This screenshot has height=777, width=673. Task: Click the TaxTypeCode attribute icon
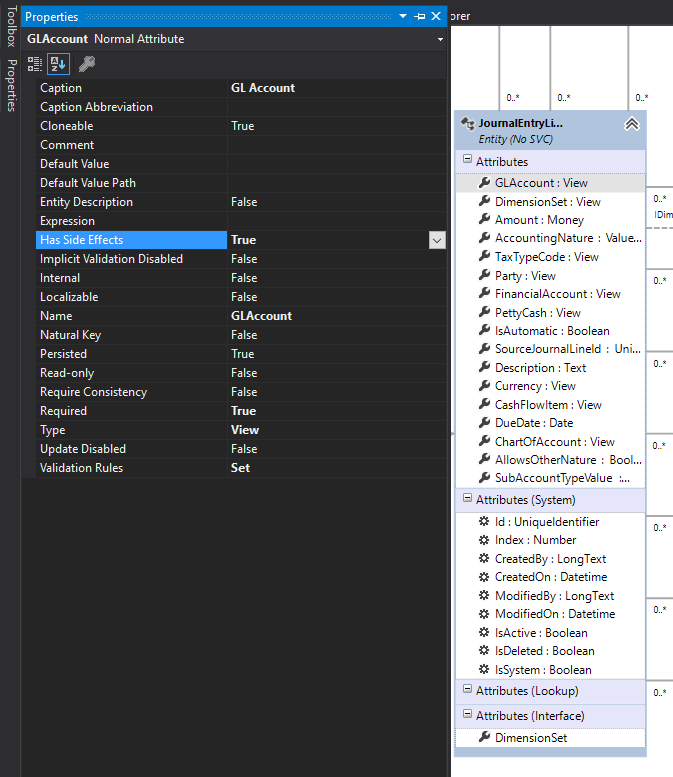(484, 256)
